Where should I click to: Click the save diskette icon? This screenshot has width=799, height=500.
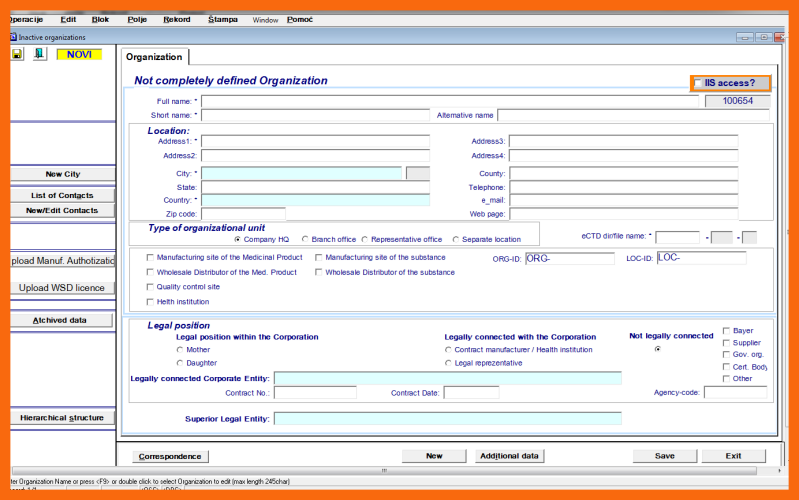[x=17, y=54]
